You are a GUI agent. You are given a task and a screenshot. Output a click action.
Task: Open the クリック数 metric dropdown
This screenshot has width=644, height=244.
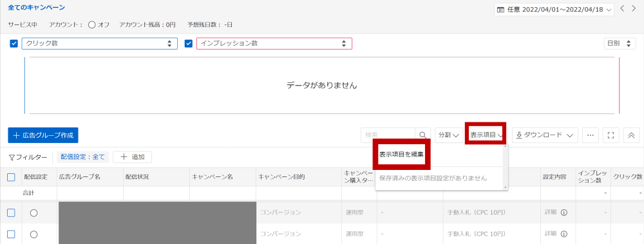pyautogui.click(x=99, y=43)
